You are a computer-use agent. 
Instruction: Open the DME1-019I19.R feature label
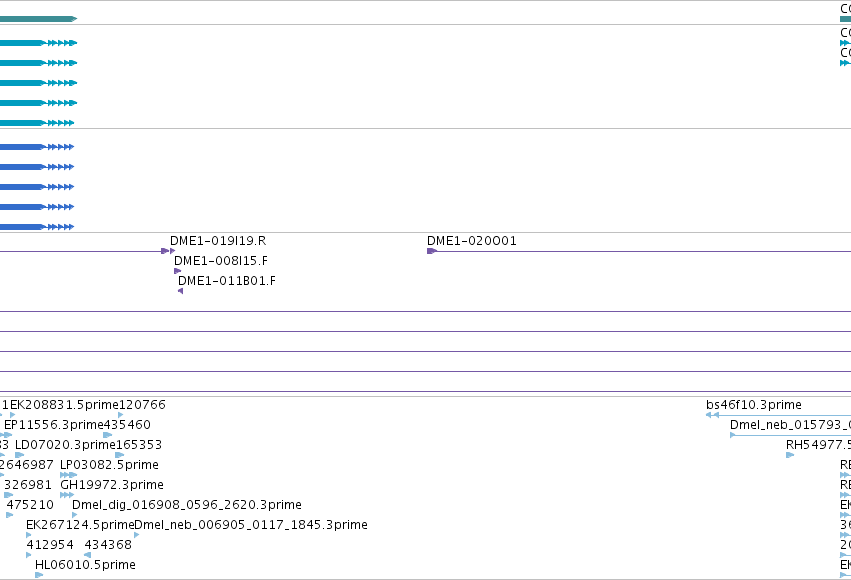pyautogui.click(x=218, y=240)
